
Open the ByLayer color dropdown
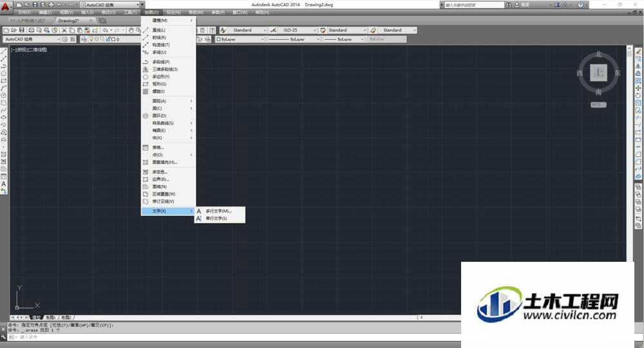[240, 39]
